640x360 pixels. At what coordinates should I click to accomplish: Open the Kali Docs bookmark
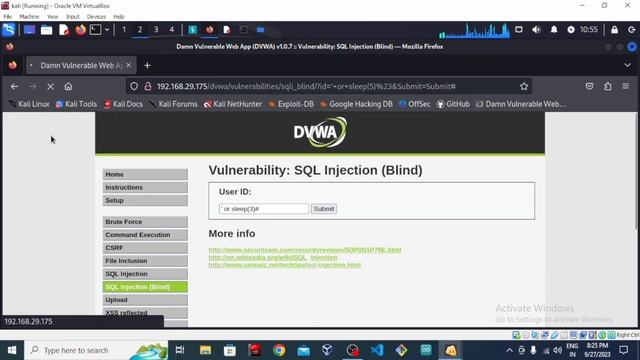pyautogui.click(x=123, y=104)
